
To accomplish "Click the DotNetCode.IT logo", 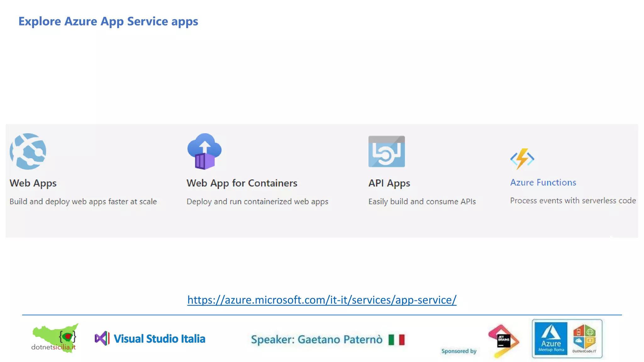I will [584, 339].
